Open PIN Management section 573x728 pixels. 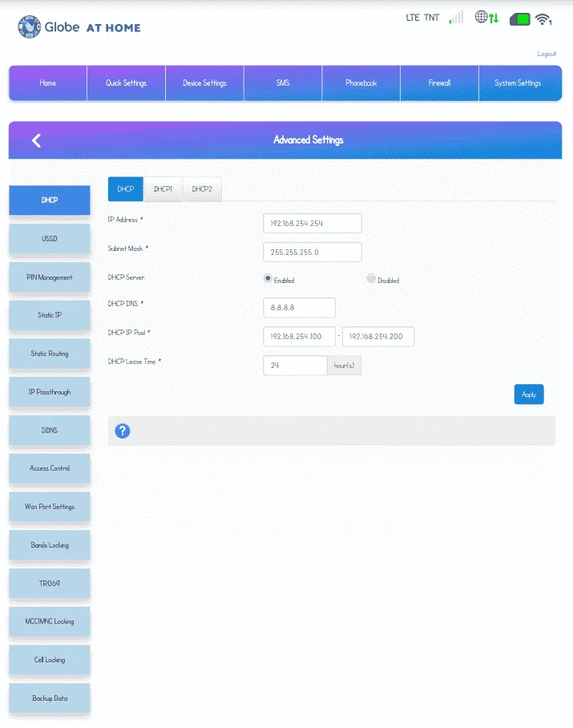(x=50, y=277)
